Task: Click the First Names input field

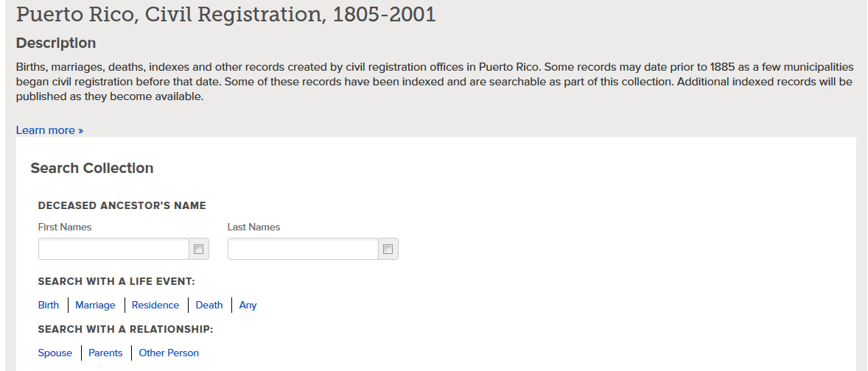Action: [x=113, y=250]
